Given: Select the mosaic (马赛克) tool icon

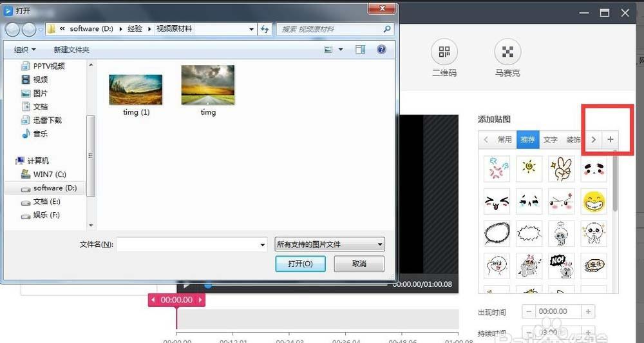Looking at the screenshot, I should [x=507, y=52].
